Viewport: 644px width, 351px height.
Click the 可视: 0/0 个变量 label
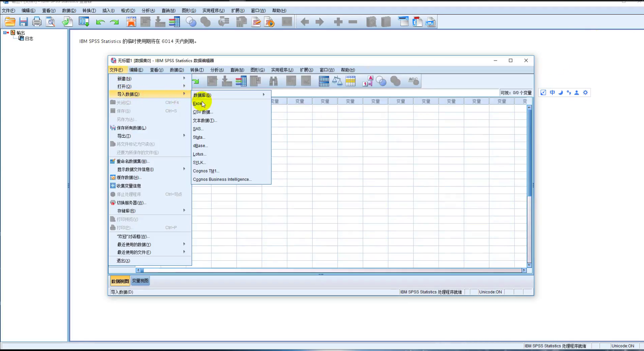pyautogui.click(x=516, y=93)
